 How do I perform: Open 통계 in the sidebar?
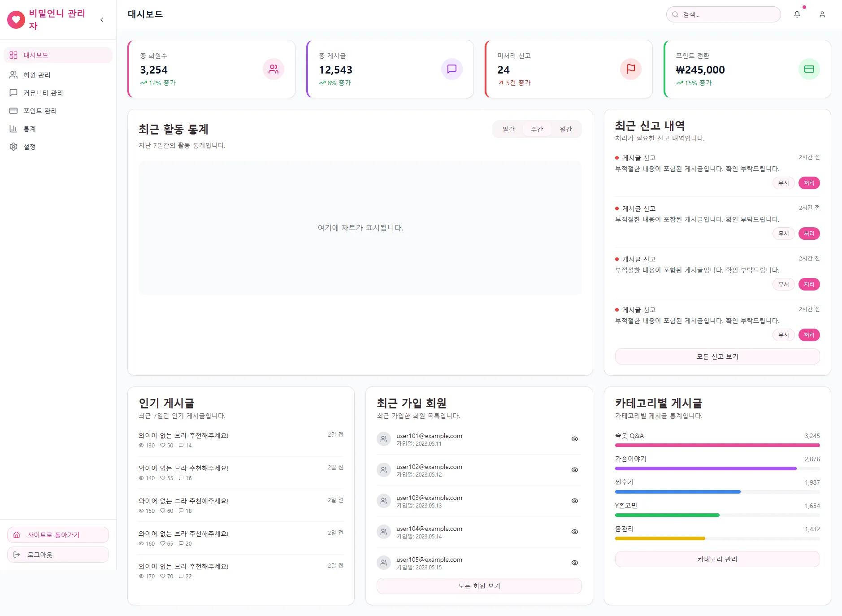tap(58, 129)
